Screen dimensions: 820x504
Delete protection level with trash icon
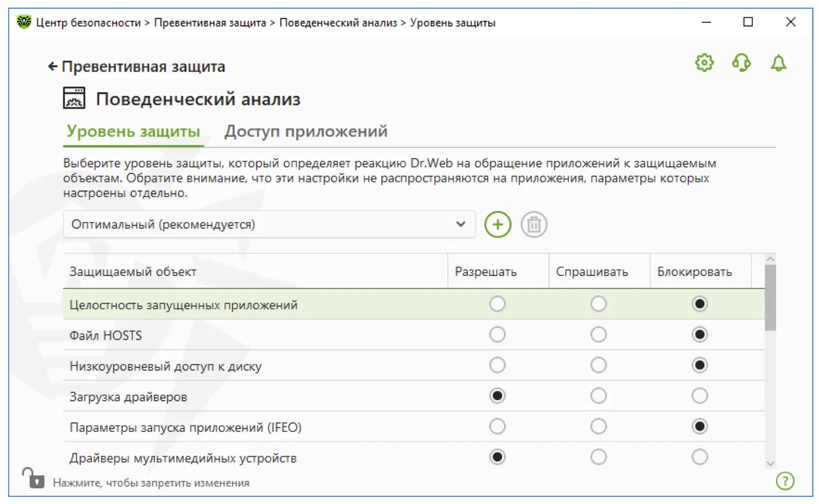[x=534, y=225]
